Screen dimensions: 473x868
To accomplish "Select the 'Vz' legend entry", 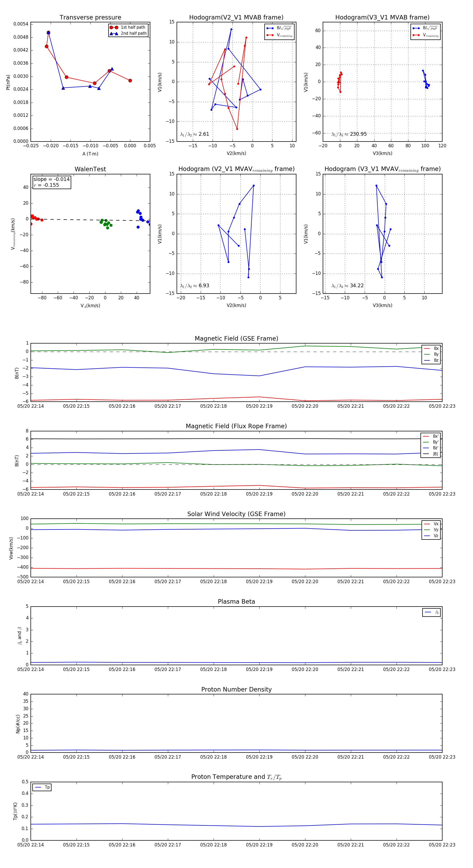I will click(431, 536).
